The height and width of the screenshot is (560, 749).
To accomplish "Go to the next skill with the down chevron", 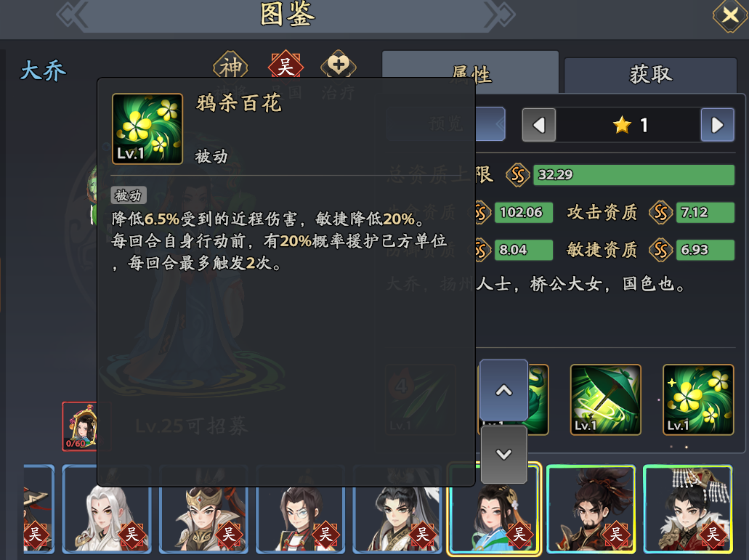I will (x=503, y=454).
